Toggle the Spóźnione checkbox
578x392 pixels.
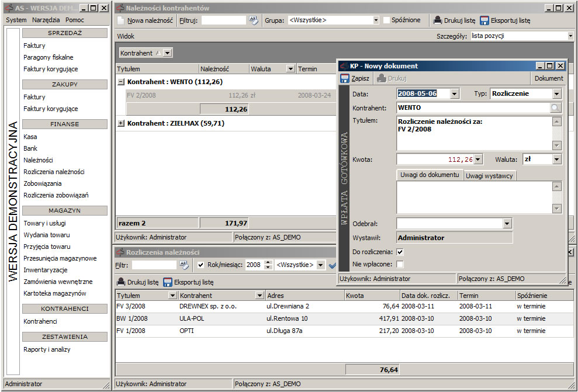(386, 20)
